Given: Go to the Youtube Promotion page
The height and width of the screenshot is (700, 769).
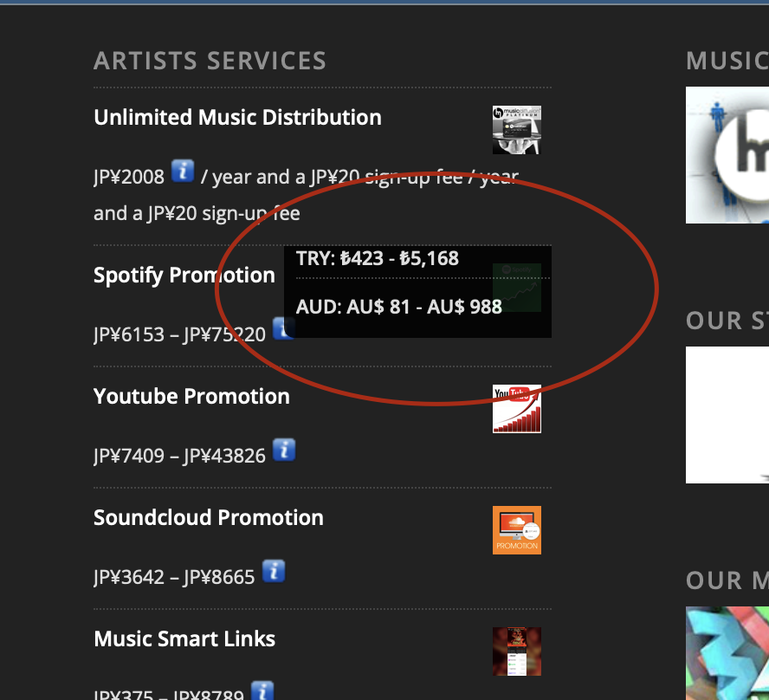Looking at the screenshot, I should [x=191, y=397].
